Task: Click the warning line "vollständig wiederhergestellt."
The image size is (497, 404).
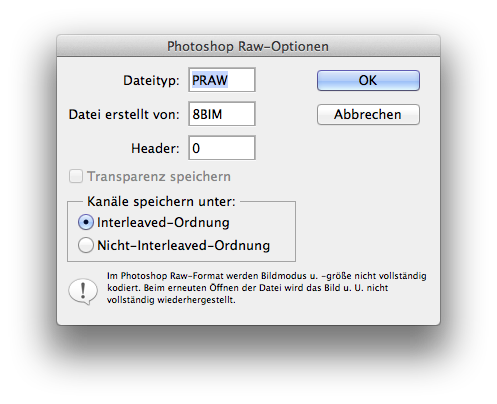Action: (171, 300)
